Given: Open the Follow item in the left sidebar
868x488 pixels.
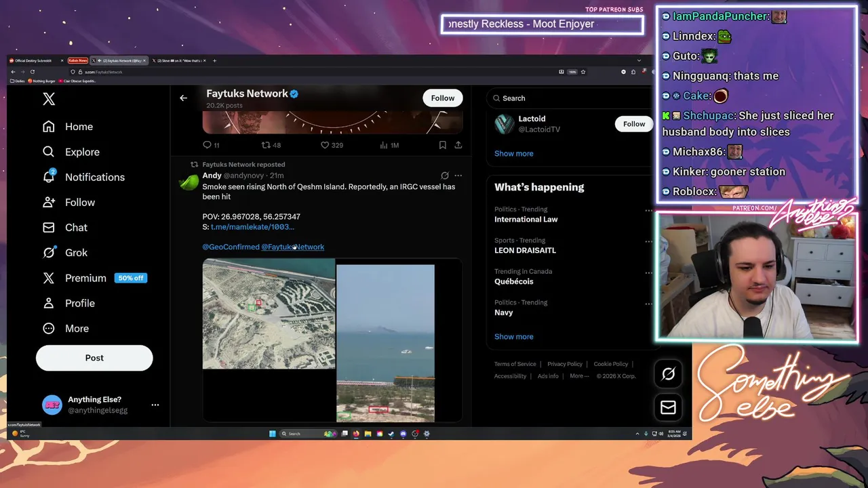Looking at the screenshot, I should pos(68,202).
